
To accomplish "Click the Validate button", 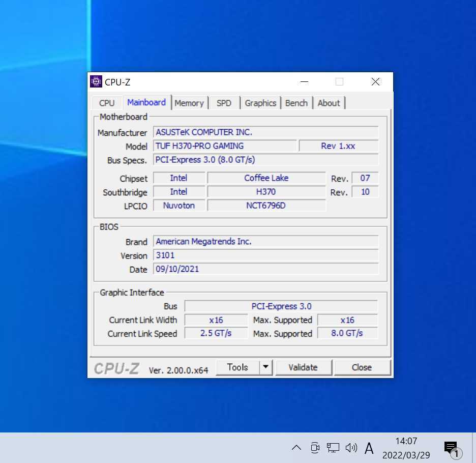I will point(303,367).
